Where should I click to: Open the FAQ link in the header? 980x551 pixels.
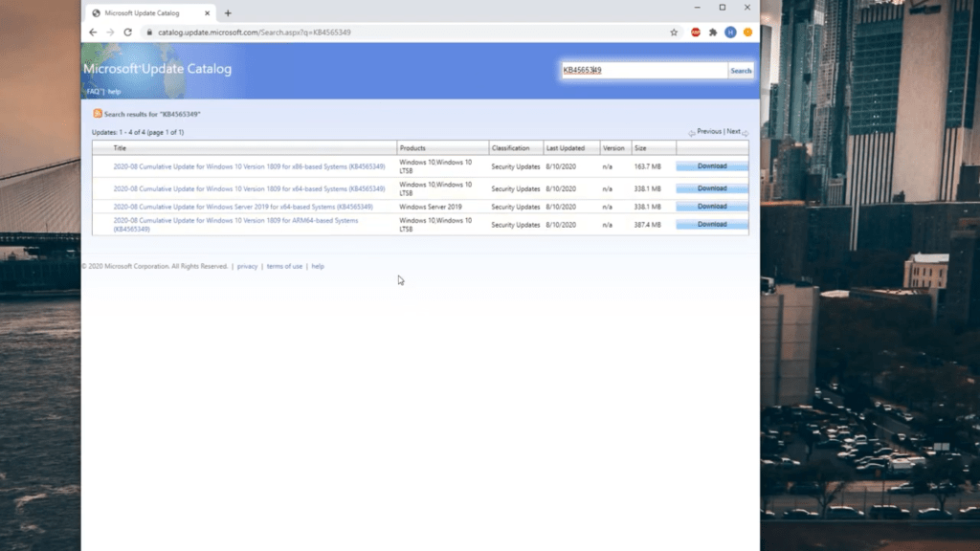[94, 92]
